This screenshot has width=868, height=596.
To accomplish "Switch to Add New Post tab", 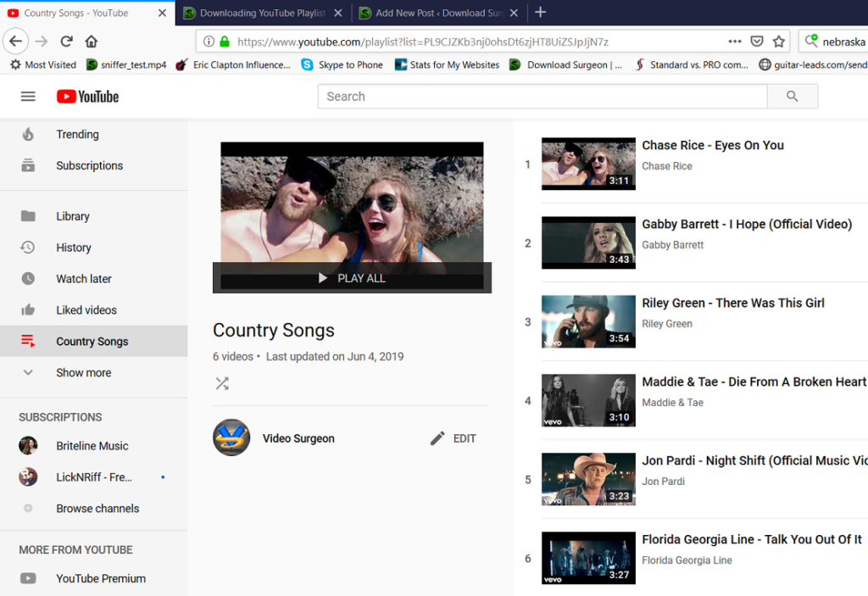I will coord(438,13).
